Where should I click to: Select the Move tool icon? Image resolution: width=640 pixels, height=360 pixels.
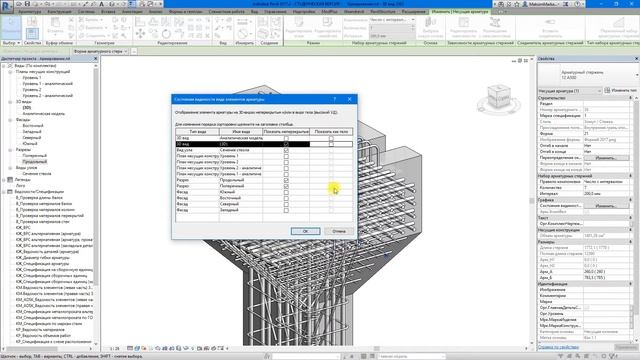pos(140,34)
